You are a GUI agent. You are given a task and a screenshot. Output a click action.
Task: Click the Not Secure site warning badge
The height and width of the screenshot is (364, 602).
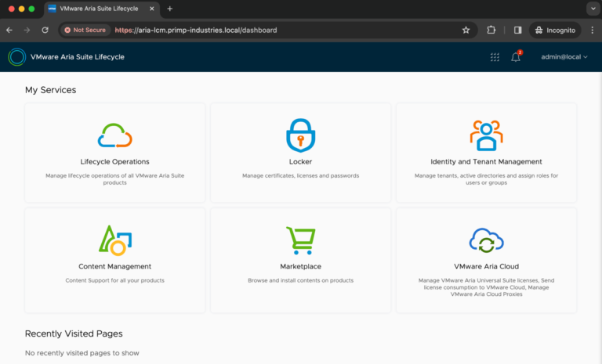85,30
